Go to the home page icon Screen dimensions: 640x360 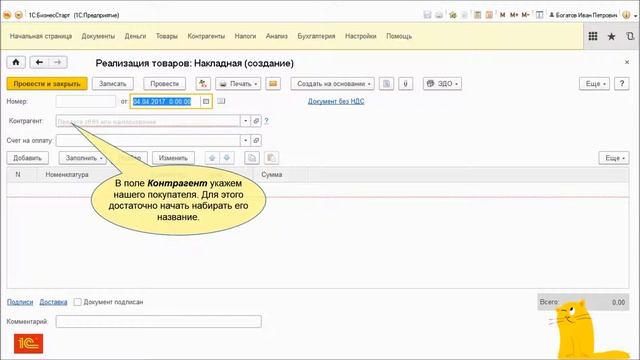pyautogui.click(x=16, y=62)
